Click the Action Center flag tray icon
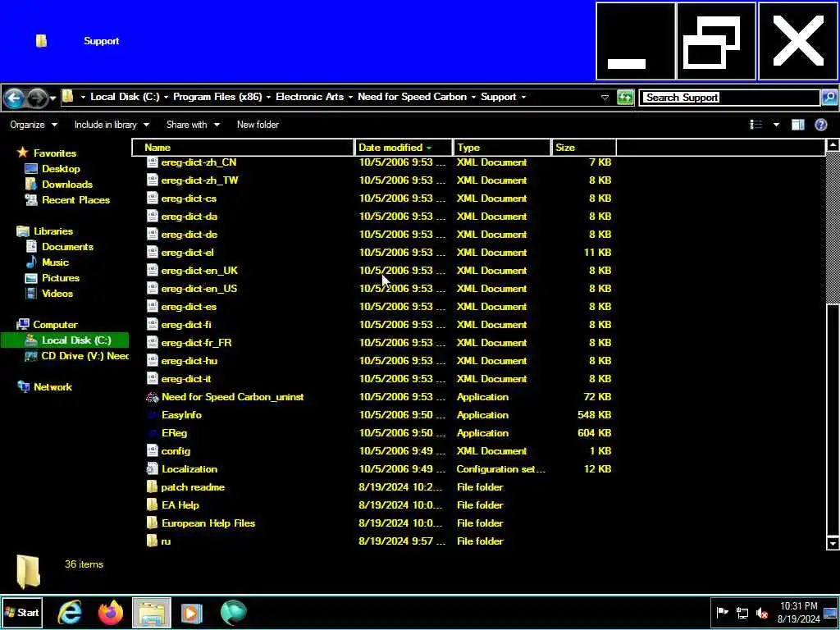Screen dimensions: 840x630 click(722, 612)
